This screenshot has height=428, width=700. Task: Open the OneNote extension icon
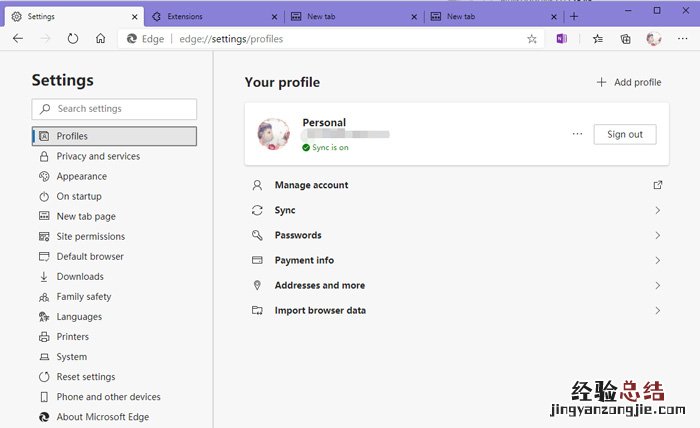point(561,38)
